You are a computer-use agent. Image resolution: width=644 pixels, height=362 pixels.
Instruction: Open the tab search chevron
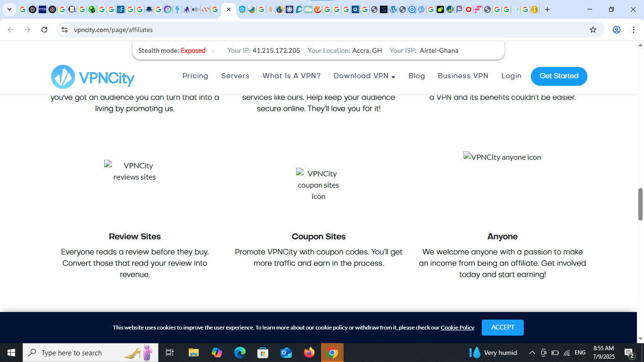(9, 9)
